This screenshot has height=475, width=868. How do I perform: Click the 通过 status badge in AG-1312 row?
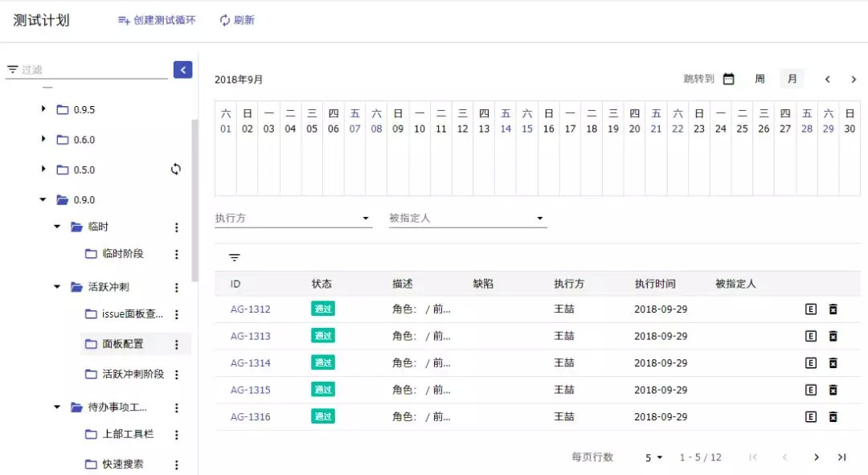tap(323, 309)
